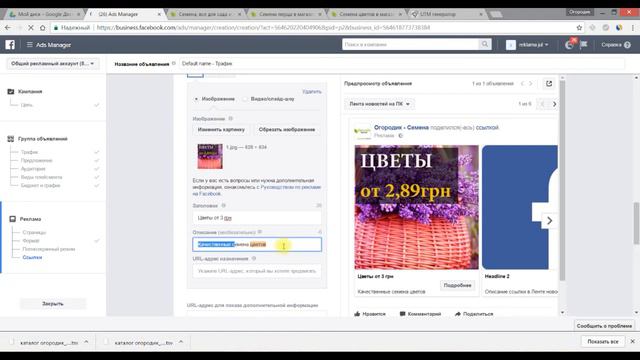This screenshot has height=360, width=640.
Task: Open ad preview in new window icon
Action: (x=549, y=84)
